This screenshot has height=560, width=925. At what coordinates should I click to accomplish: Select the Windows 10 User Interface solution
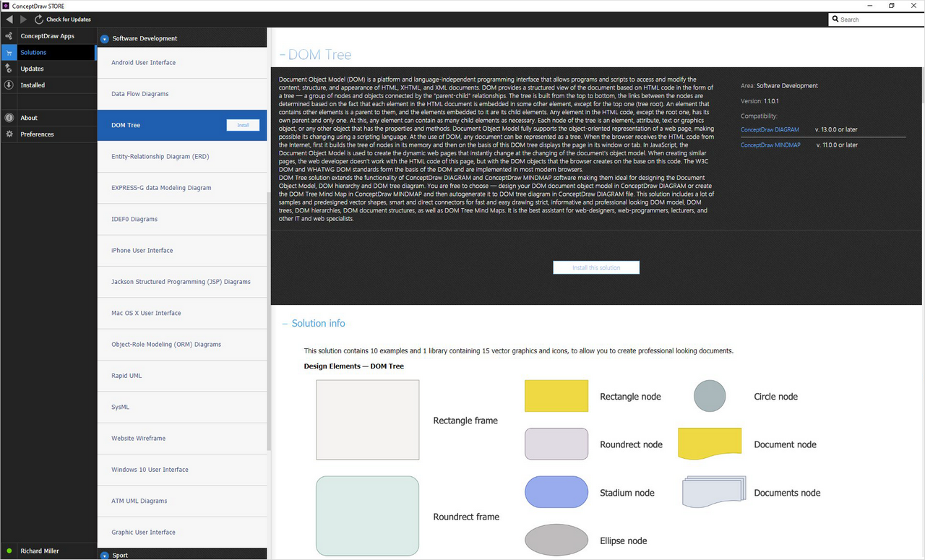182,470
